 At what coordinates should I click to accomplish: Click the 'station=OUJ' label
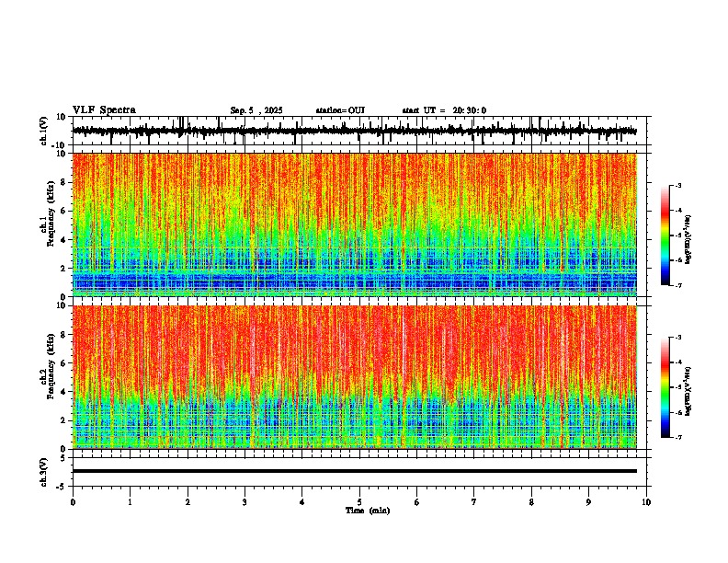[340, 110]
